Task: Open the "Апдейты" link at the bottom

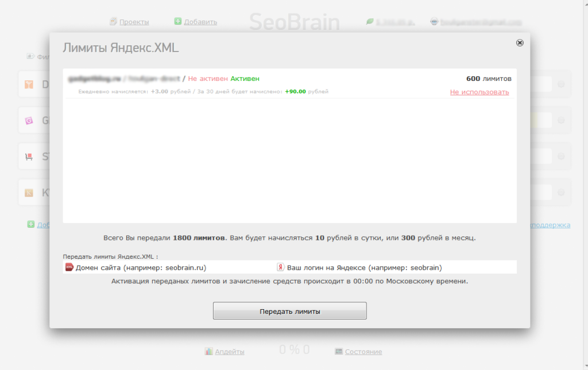Action: (x=230, y=352)
